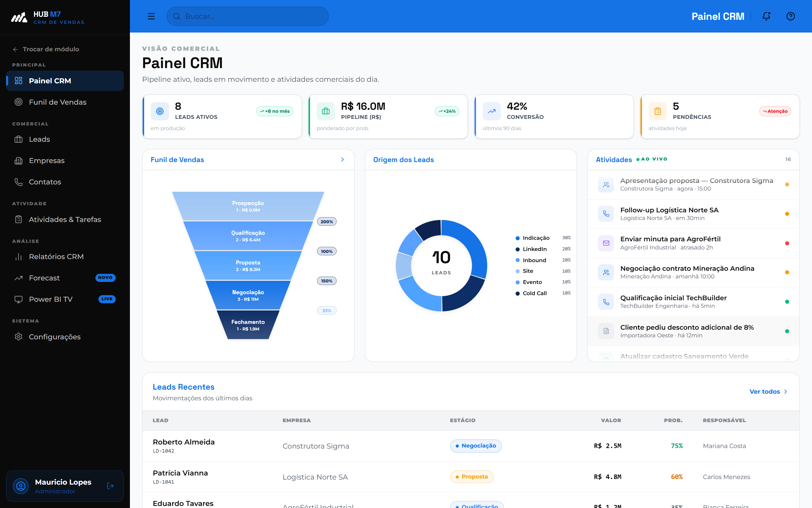Open the notifications bell
This screenshot has width=812, height=508.
point(766,16)
